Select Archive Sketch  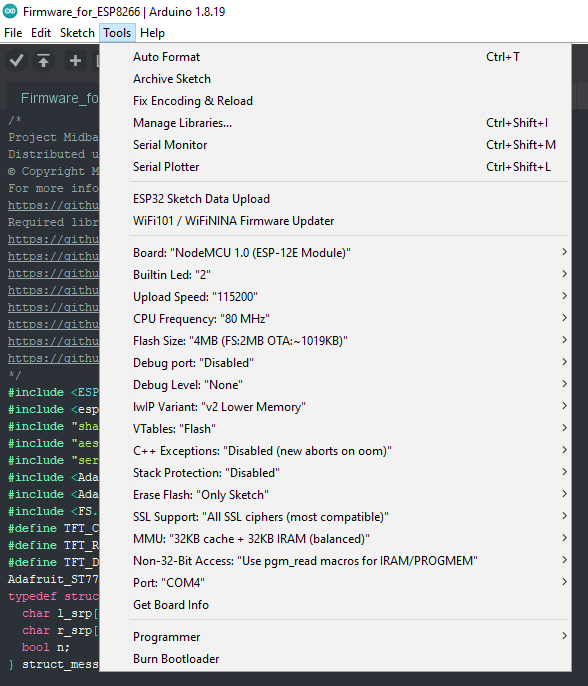[336, 79]
